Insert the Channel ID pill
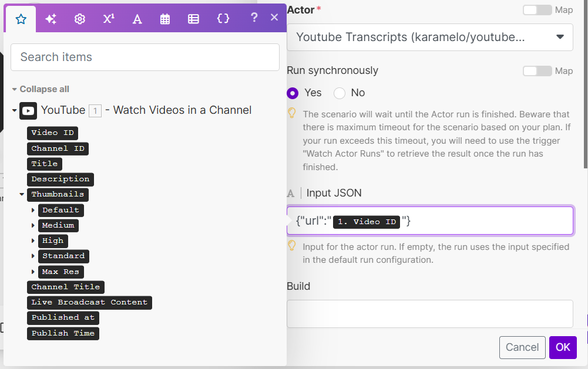The height and width of the screenshot is (369, 588). 58,149
